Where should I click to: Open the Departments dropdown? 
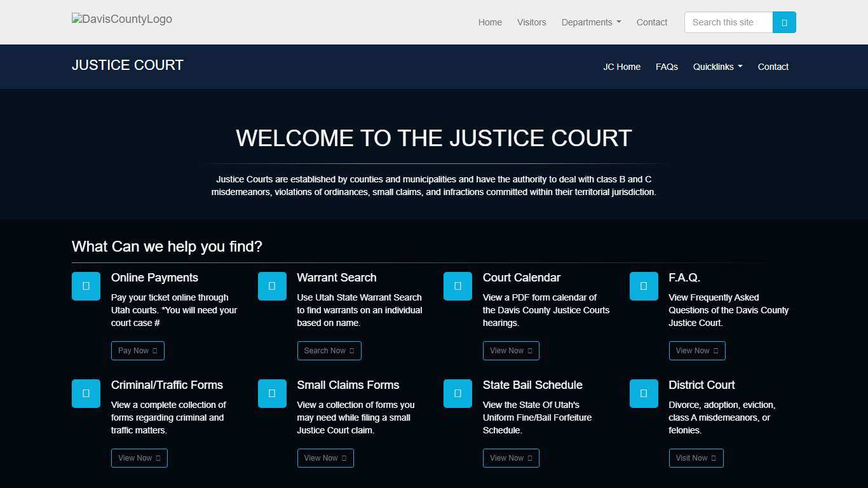590,22
